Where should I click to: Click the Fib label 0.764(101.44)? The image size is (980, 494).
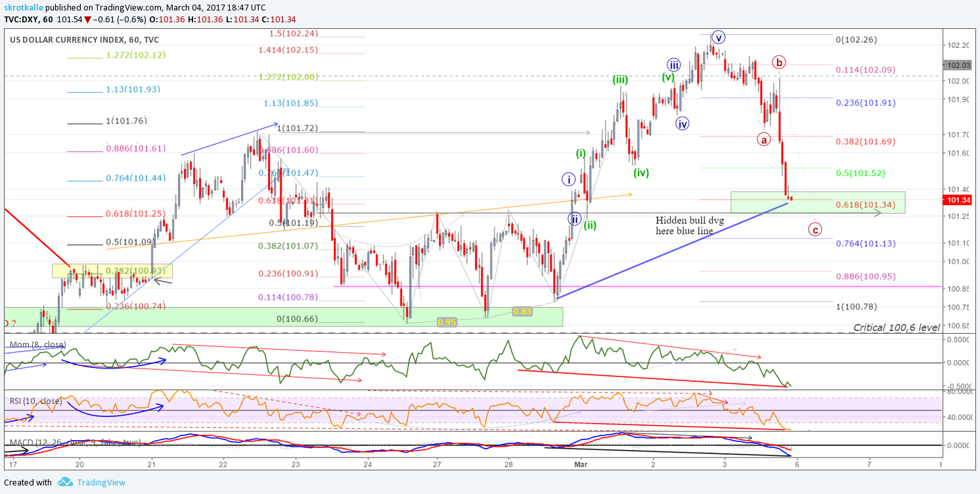tap(135, 179)
